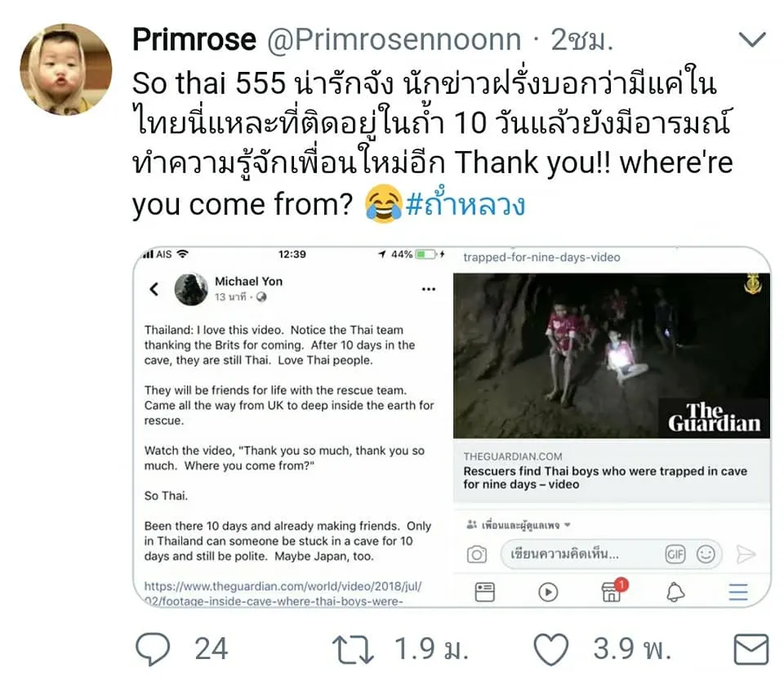The width and height of the screenshot is (784, 695).
Task: Click Primrose's profile avatar
Action: 66,69
